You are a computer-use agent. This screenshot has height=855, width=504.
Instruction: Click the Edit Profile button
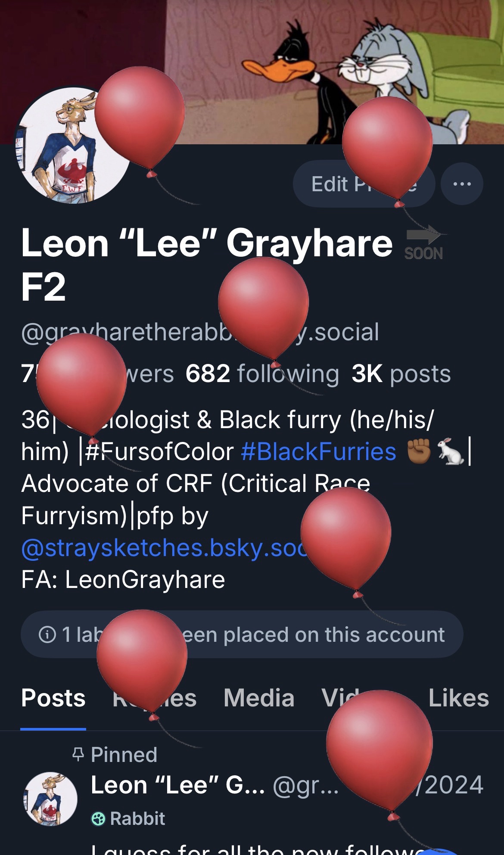[364, 184]
